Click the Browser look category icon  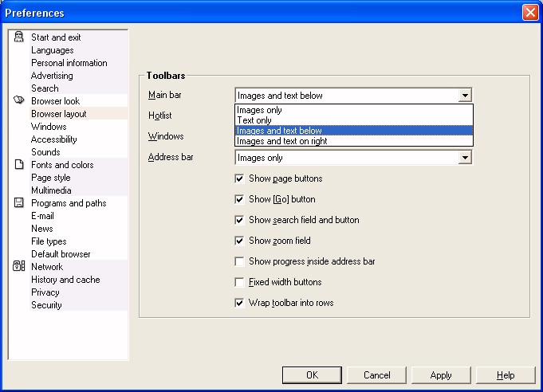(x=19, y=101)
